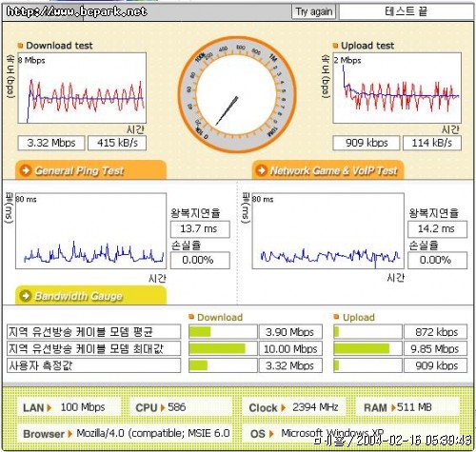The image size is (476, 452).
Task: Click the Network Game & VoIP arrow icon
Action: [262, 170]
